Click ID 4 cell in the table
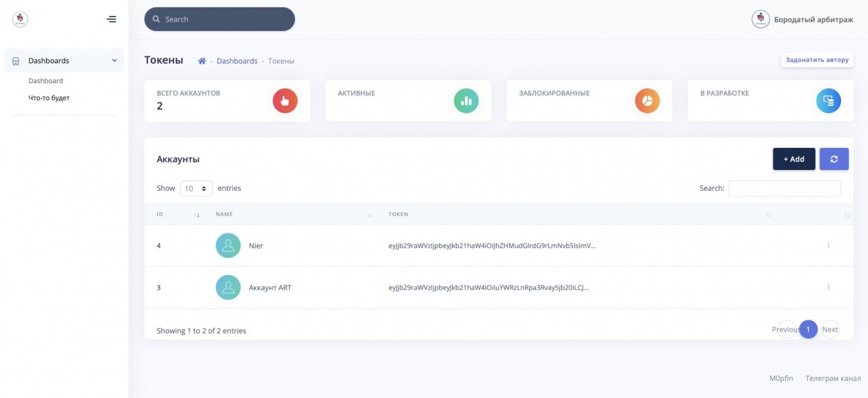Image resolution: width=868 pixels, height=398 pixels. point(159,246)
